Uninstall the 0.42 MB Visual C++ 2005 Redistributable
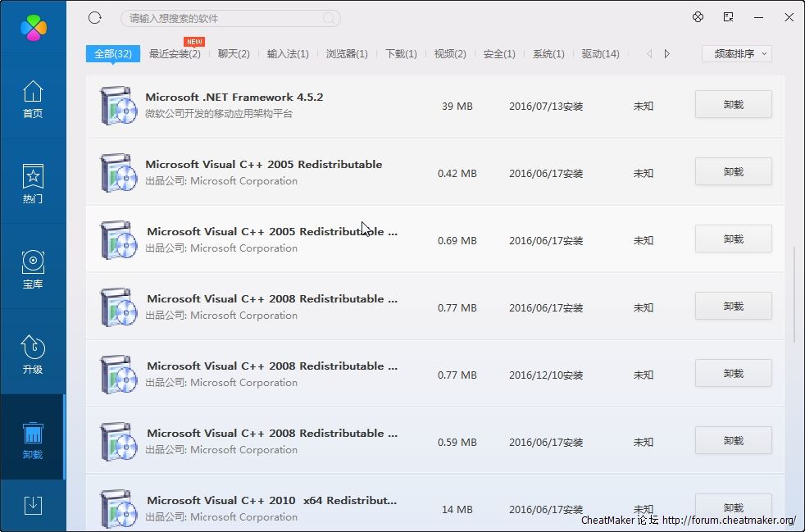The image size is (805, 532). click(733, 172)
